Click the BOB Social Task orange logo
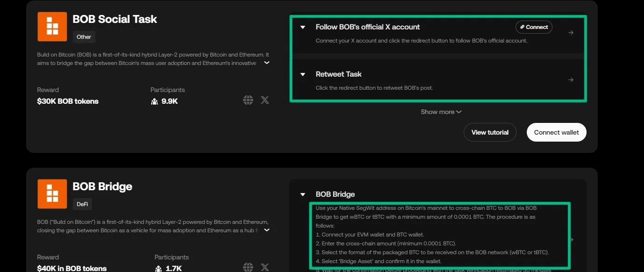The height and width of the screenshot is (272, 644). 52,27
